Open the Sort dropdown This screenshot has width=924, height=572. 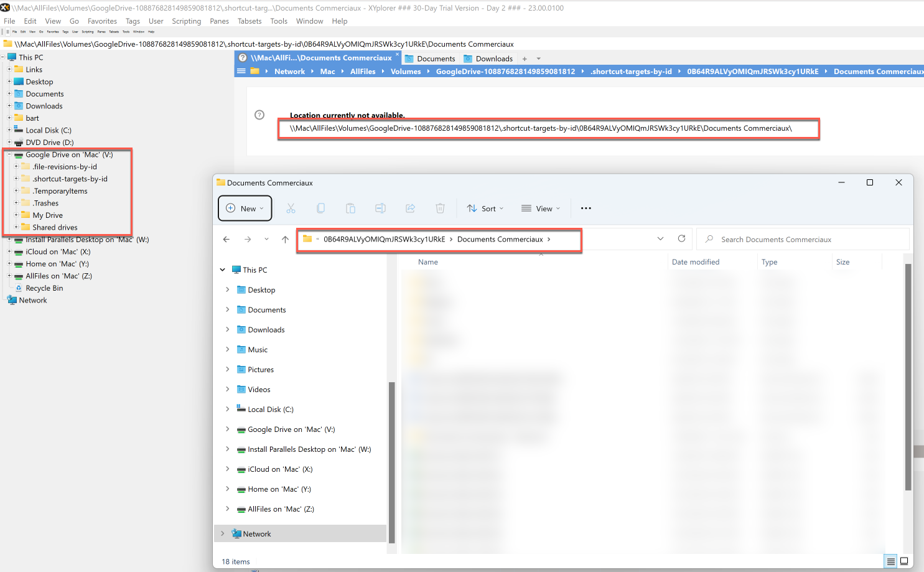[x=485, y=209]
